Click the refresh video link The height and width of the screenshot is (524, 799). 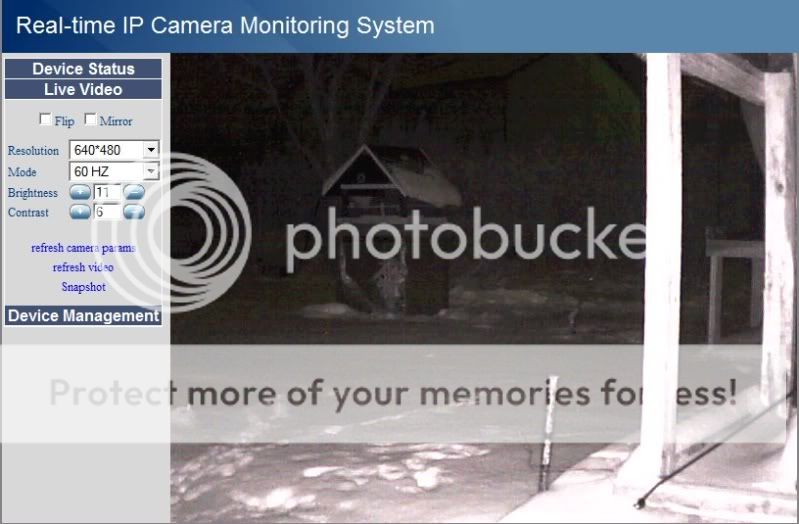[x=83, y=267]
